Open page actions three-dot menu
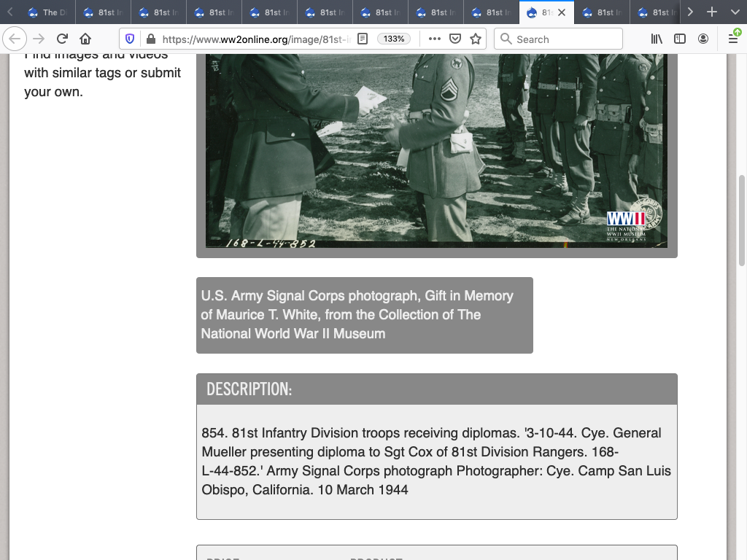This screenshot has width=747, height=560. click(434, 39)
